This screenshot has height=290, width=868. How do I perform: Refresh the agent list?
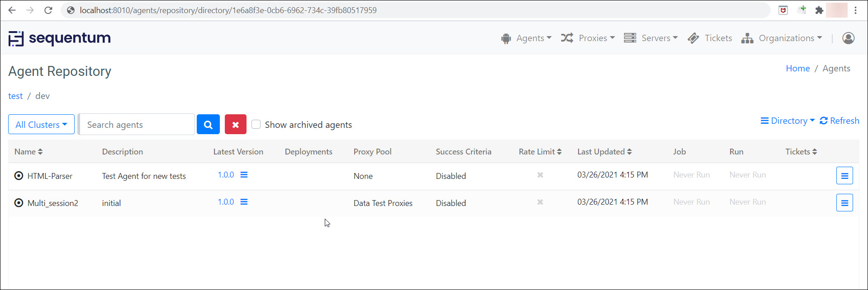click(x=840, y=121)
